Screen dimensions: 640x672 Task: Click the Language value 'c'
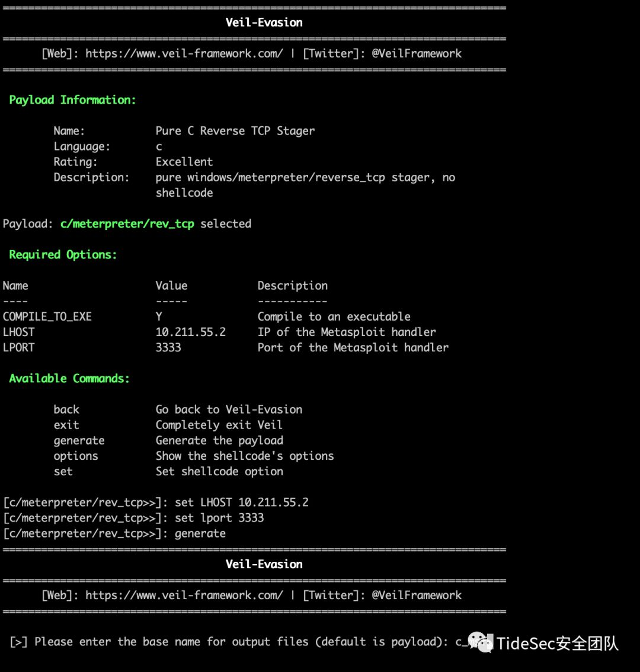pyautogui.click(x=159, y=147)
